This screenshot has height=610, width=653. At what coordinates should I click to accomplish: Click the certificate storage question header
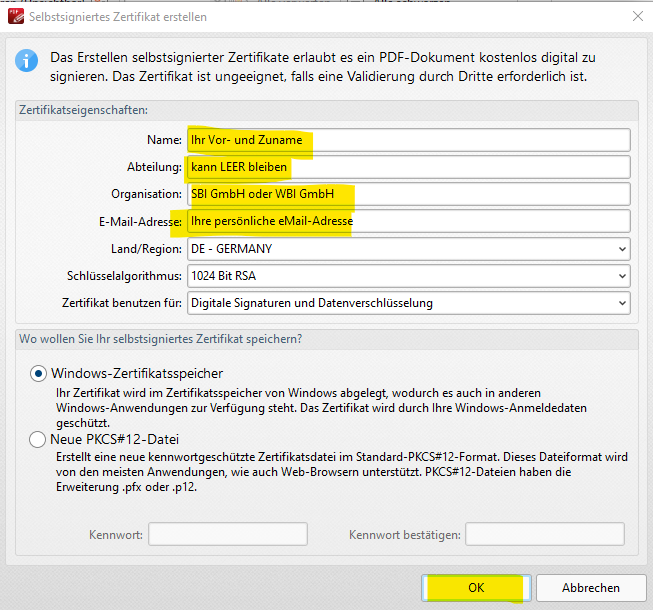point(160,339)
